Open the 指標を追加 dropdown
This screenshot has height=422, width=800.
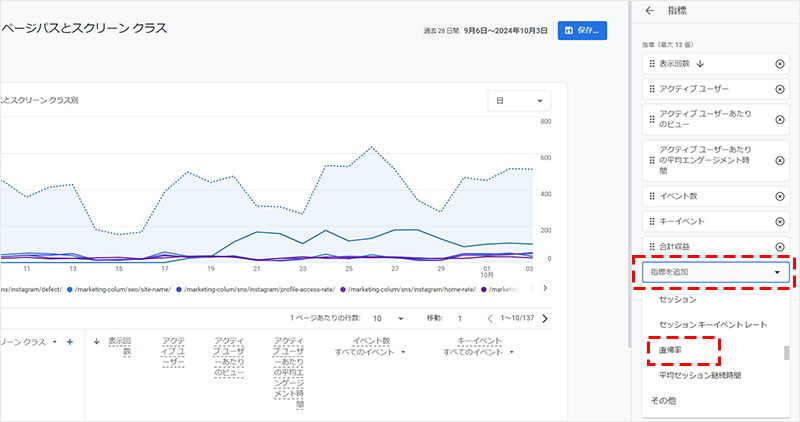click(715, 272)
